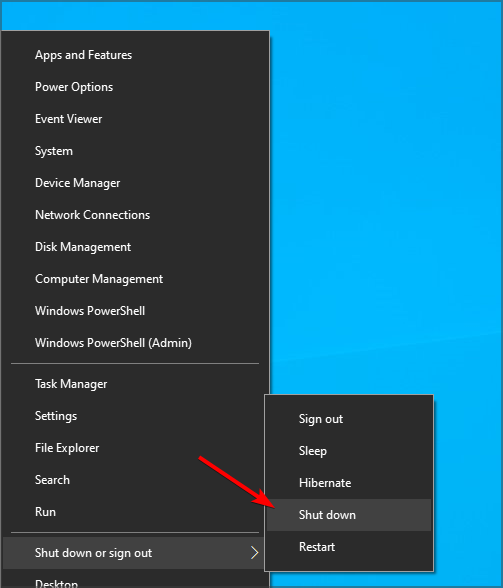Launch Windows PowerShell
503x588 pixels.
[135, 311]
